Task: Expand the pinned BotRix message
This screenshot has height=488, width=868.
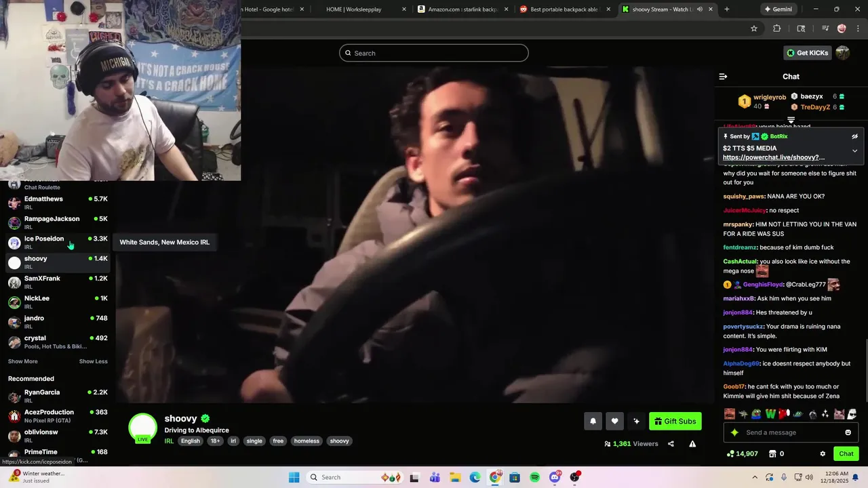Action: point(854,150)
